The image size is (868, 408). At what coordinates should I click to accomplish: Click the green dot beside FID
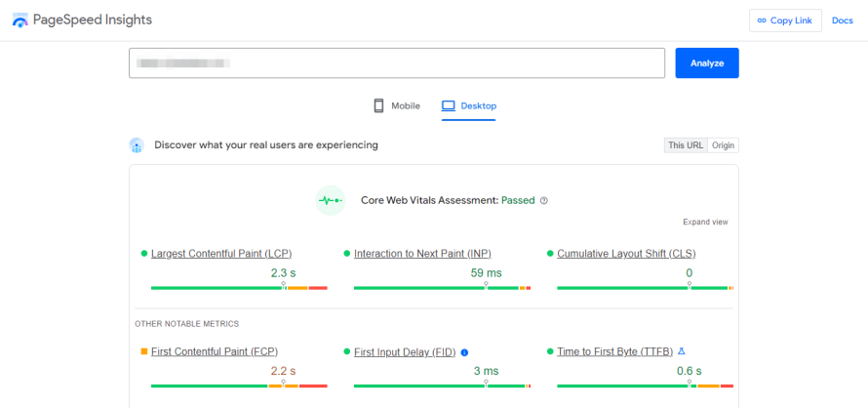point(347,351)
